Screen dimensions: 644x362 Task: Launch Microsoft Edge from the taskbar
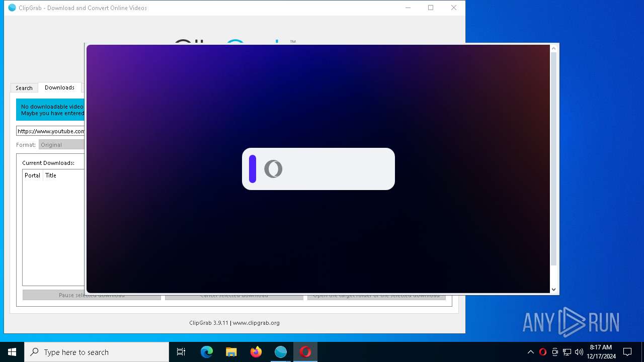click(x=207, y=352)
